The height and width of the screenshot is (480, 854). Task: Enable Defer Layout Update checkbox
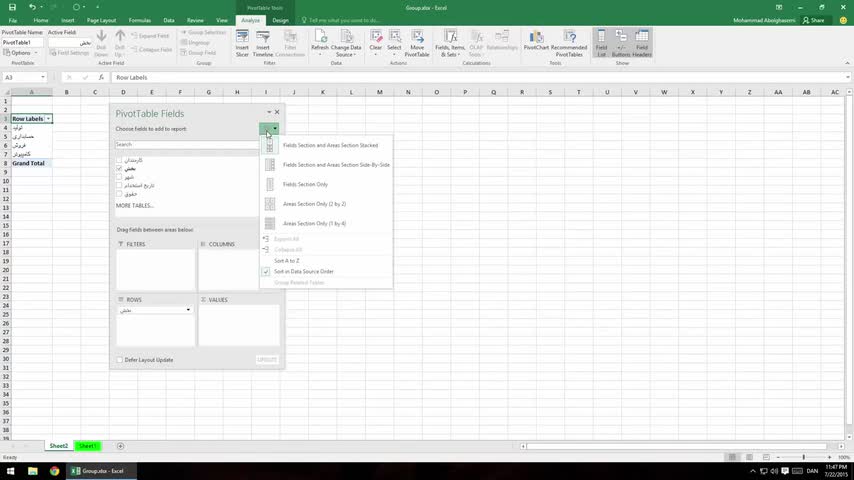119,360
